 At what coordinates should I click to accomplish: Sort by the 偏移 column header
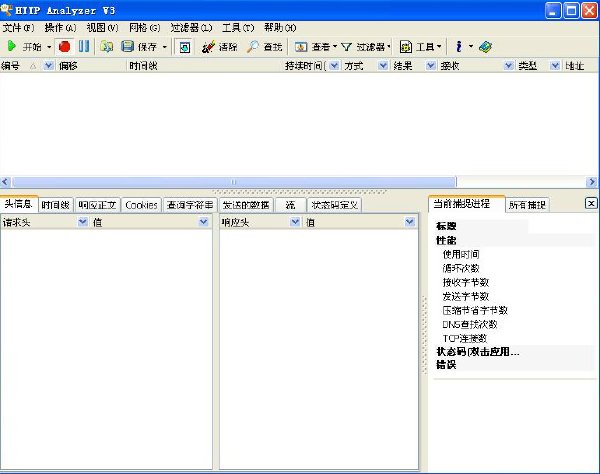tap(91, 65)
